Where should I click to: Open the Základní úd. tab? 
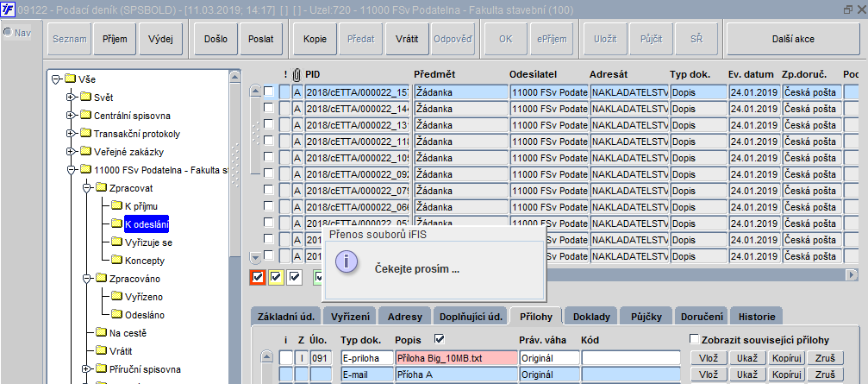[x=285, y=317]
